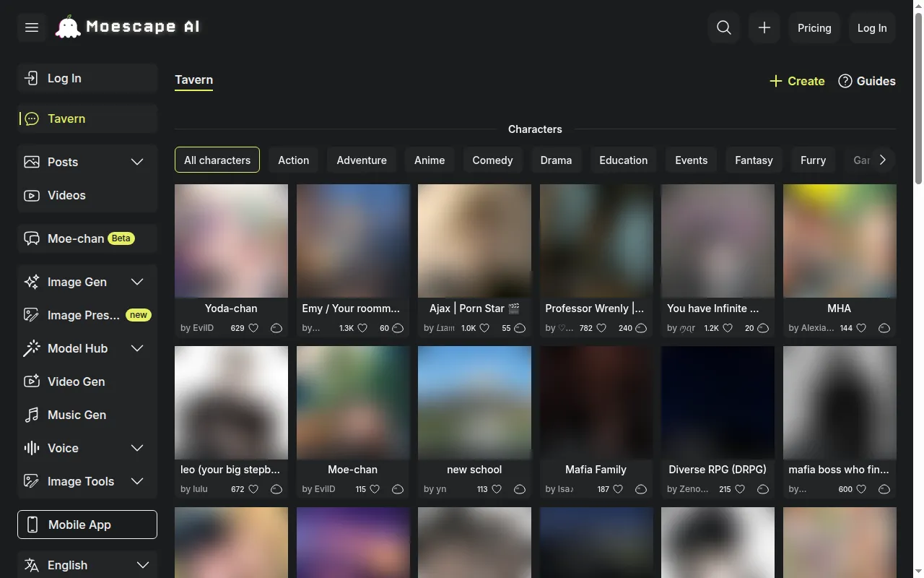Filter characters by Action category
The image size is (924, 578).
(294, 160)
